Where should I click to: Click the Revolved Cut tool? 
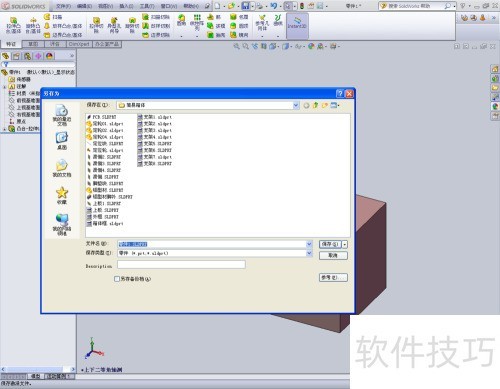(132, 25)
